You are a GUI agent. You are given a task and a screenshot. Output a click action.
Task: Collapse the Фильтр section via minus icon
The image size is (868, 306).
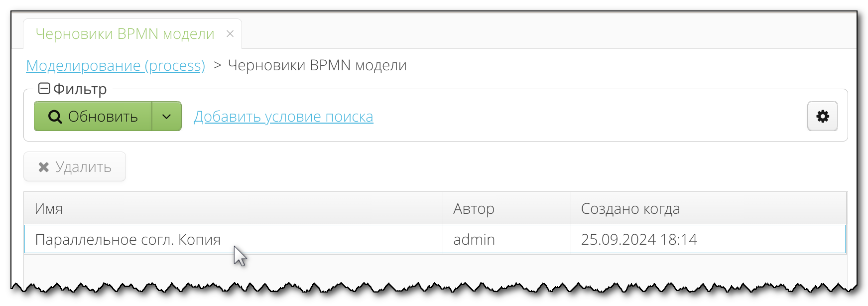click(x=44, y=88)
